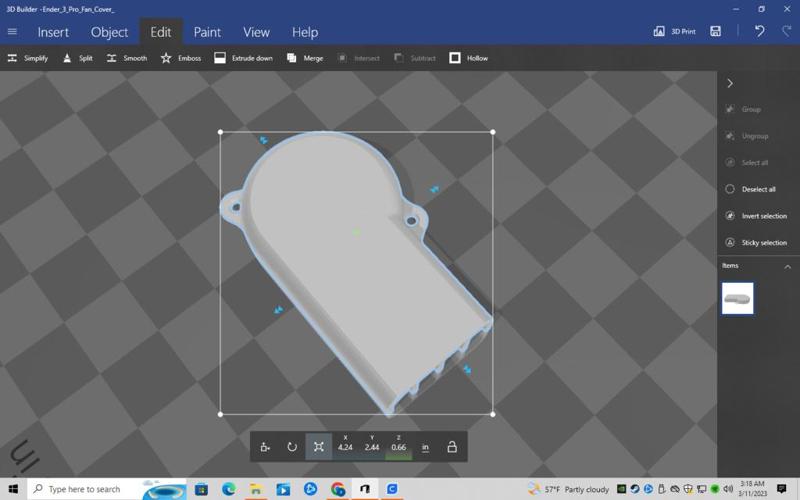This screenshot has height=500, width=800.
Task: Click bottom-right bounding box corner handle
Action: tap(493, 414)
